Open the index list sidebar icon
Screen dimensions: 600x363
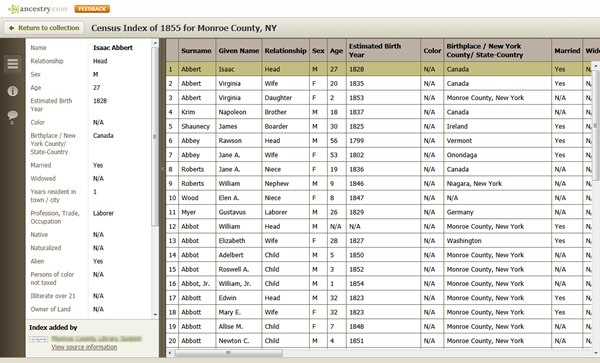point(13,63)
